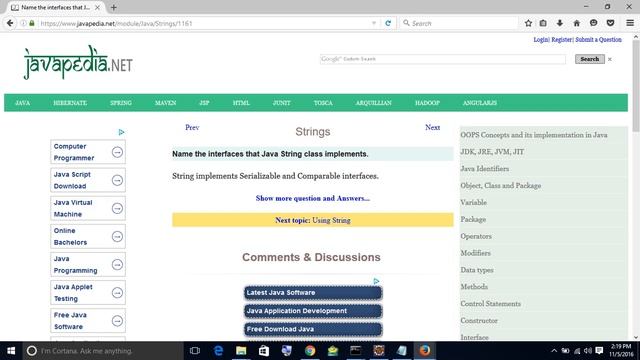This screenshot has height=360, width=640.
Task: Click Free Download Java ad button
Action: [313, 329]
